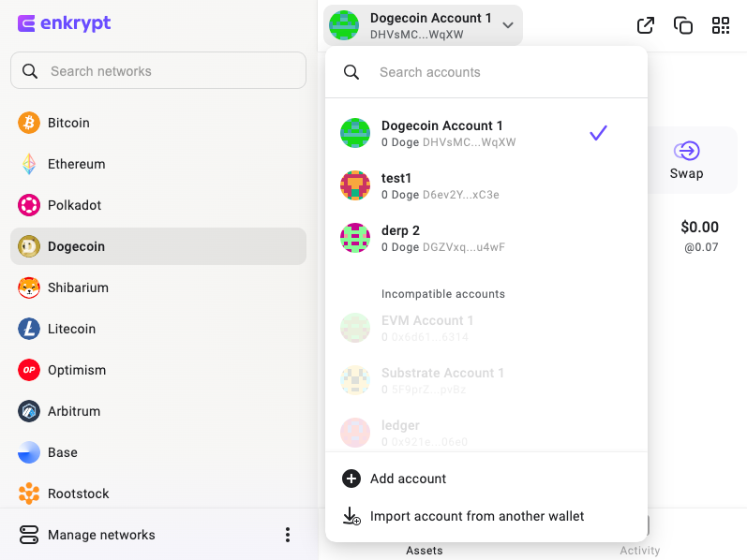The height and width of the screenshot is (560, 747).
Task: Click in the Search networks field
Action: coord(158,70)
